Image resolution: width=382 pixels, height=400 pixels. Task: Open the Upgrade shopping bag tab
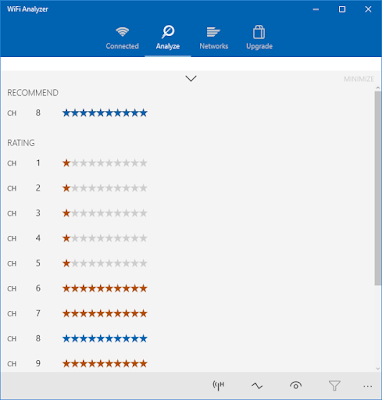(259, 38)
